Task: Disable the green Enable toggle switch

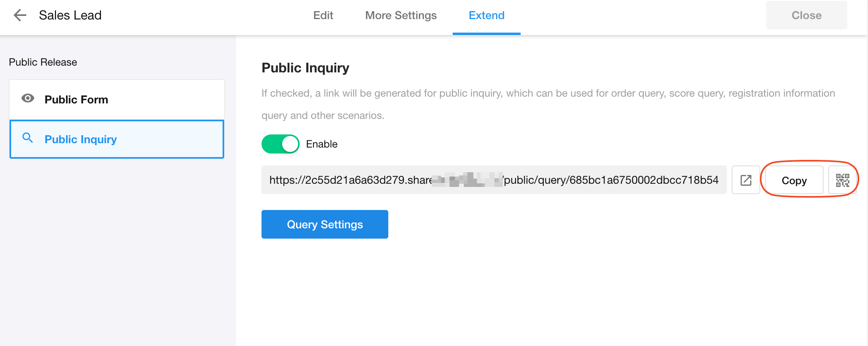Action: pyautogui.click(x=280, y=144)
